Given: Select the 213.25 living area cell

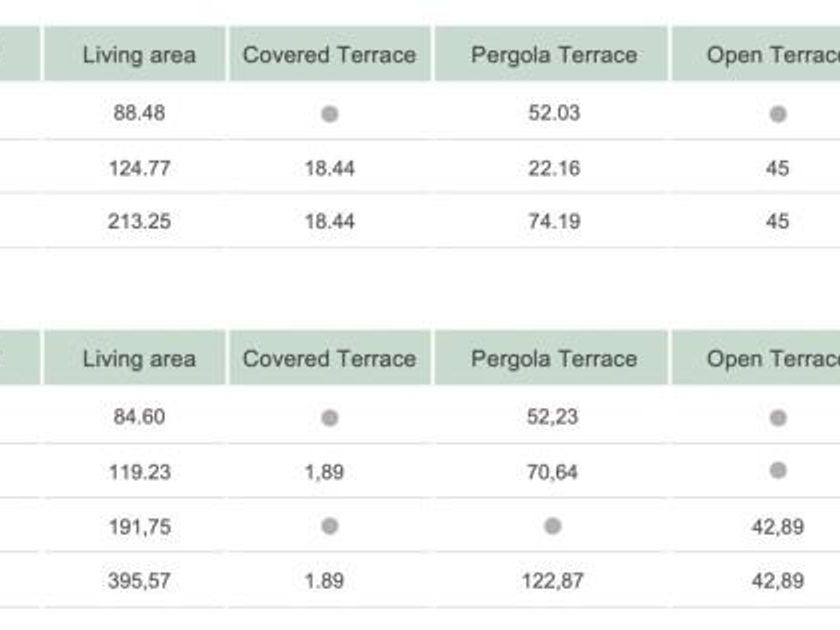Looking at the screenshot, I should click(139, 221).
